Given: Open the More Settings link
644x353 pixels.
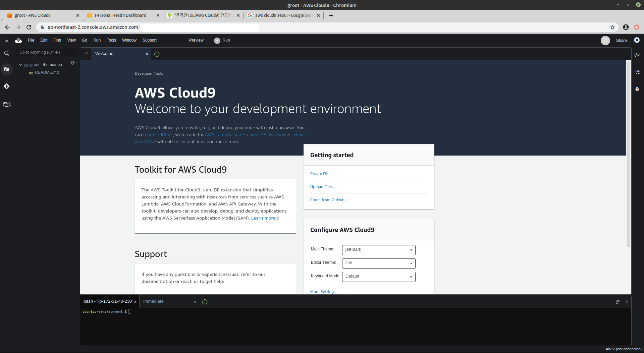Looking at the screenshot, I should (x=324, y=292).
